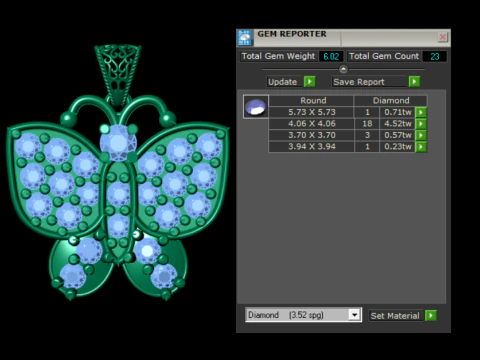Select the round gem thumbnail
Image resolution: width=480 pixels, height=360 pixels.
(256, 107)
